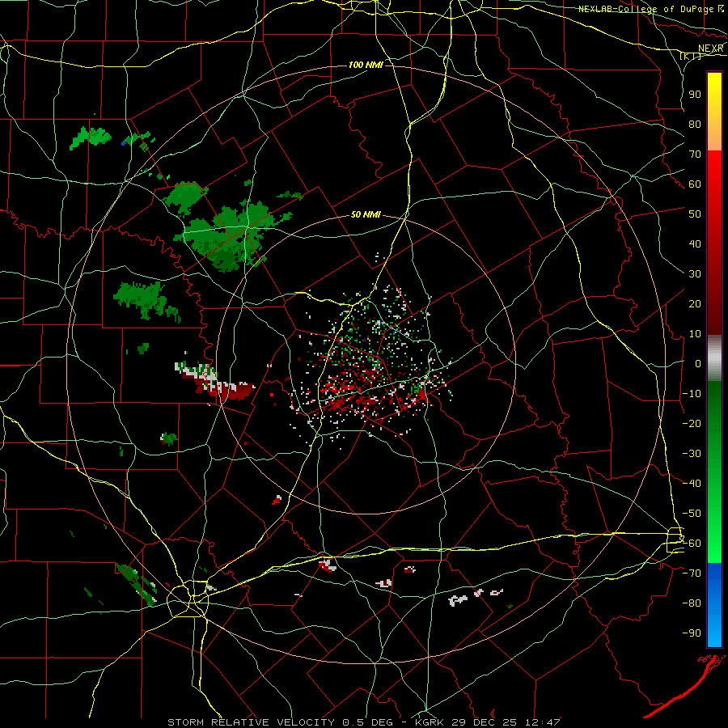
Task: Click the positive 90 velocity scale label
Action: coord(695,95)
